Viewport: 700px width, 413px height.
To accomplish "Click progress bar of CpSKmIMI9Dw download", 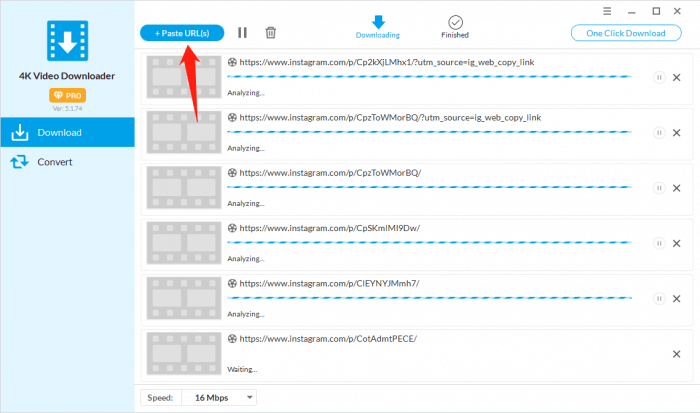I will click(x=430, y=242).
